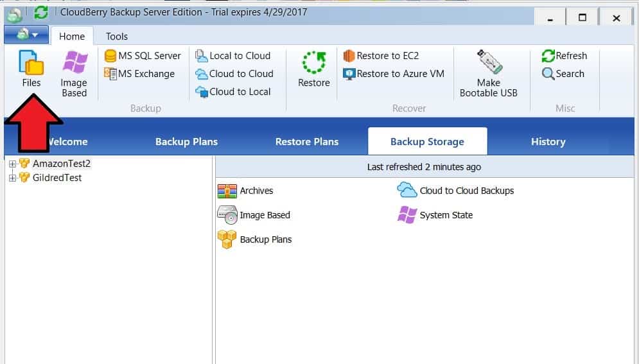The image size is (639, 364).
Task: Click the Last refreshed status text
Action: coord(424,167)
